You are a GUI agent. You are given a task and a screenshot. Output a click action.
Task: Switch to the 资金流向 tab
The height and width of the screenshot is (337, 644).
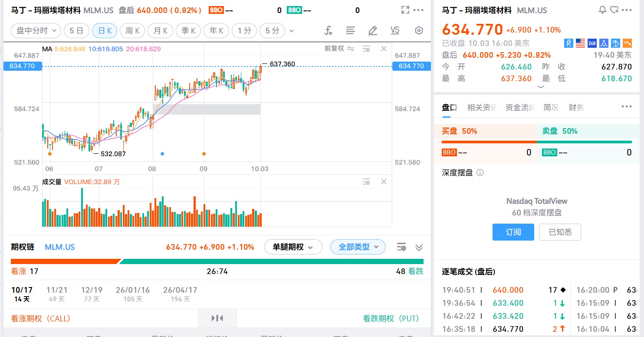[519, 107]
